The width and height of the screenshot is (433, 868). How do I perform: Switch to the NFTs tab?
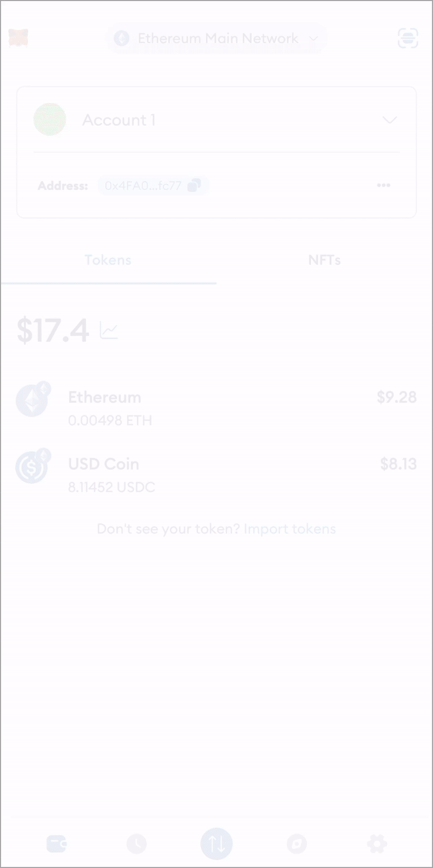point(325,260)
